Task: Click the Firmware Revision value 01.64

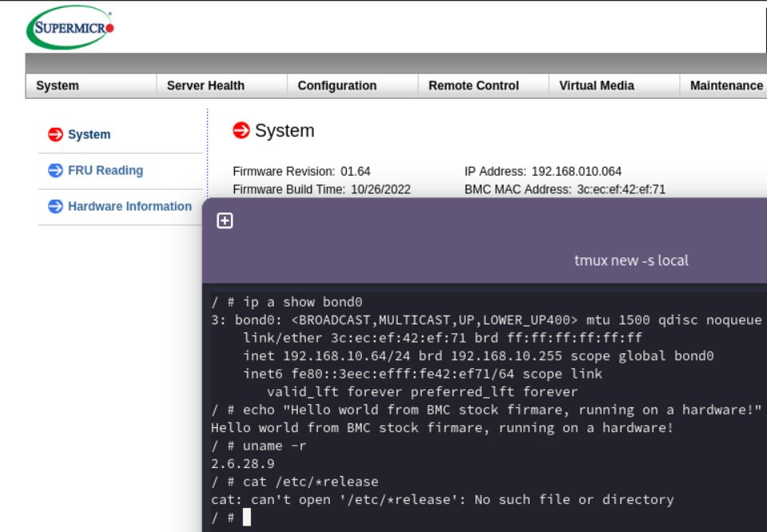Action: point(356,171)
